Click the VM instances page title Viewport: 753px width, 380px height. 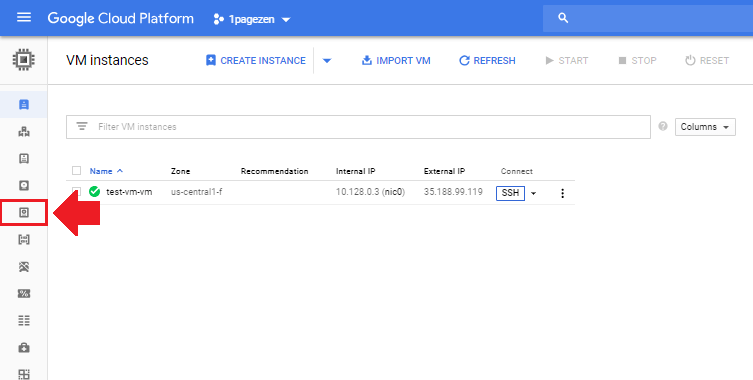(x=108, y=60)
